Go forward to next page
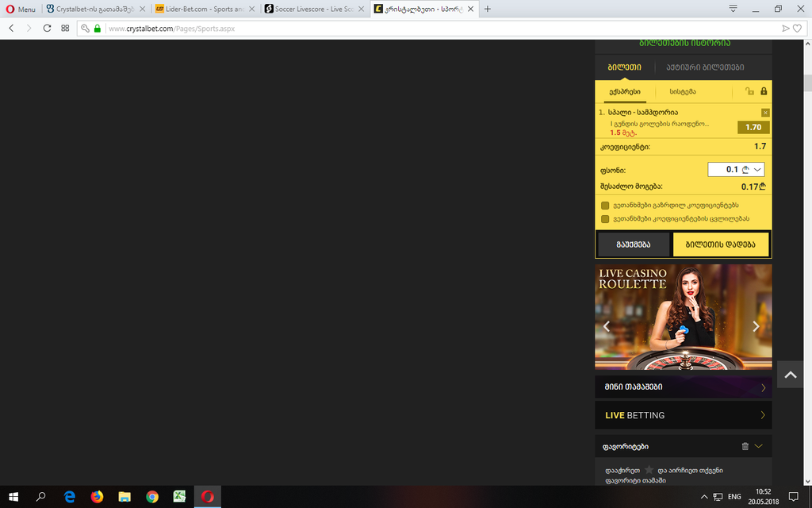 [29, 28]
